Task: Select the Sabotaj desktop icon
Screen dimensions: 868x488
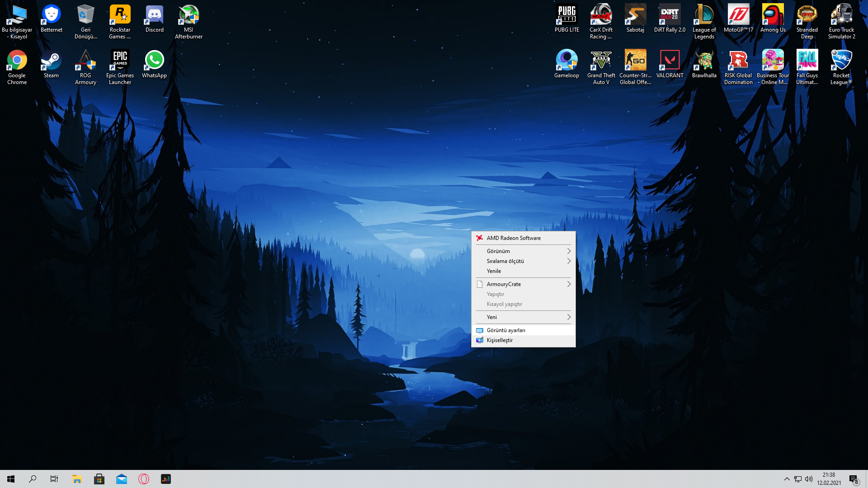Action: (636, 19)
